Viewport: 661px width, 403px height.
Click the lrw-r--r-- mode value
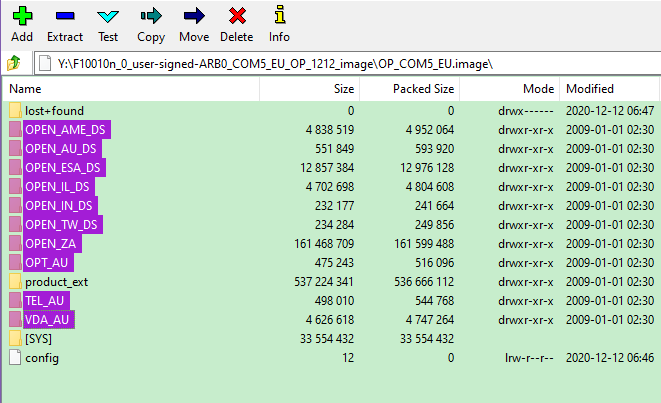click(529, 358)
